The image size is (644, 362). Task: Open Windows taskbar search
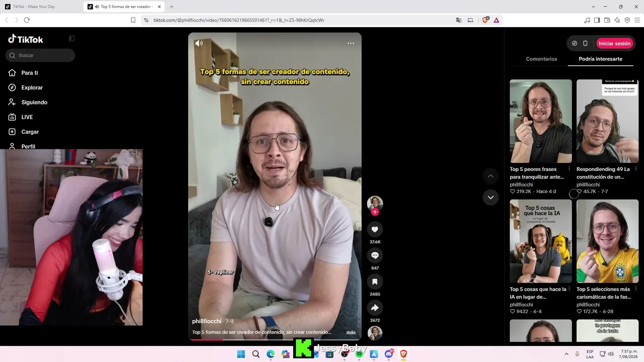coord(256,354)
